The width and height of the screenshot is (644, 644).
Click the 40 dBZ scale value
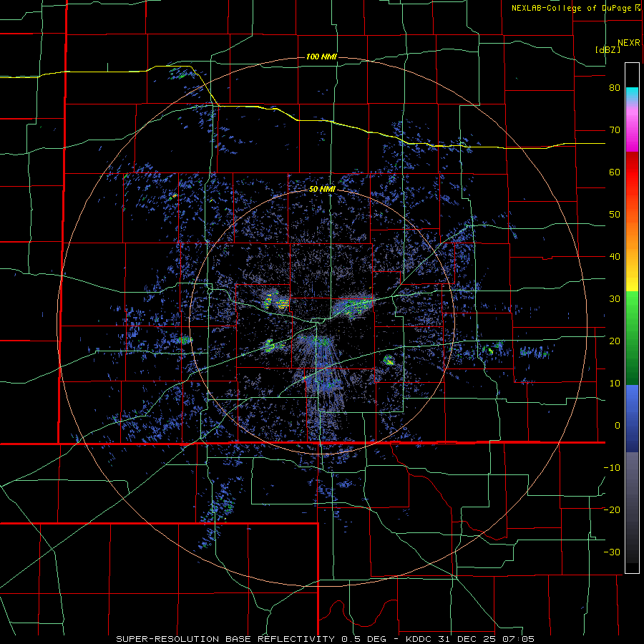coord(615,257)
